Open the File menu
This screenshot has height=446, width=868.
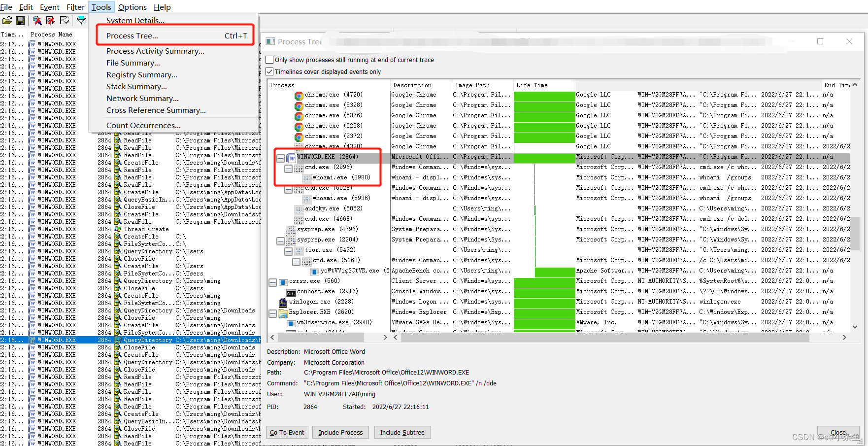click(6, 7)
